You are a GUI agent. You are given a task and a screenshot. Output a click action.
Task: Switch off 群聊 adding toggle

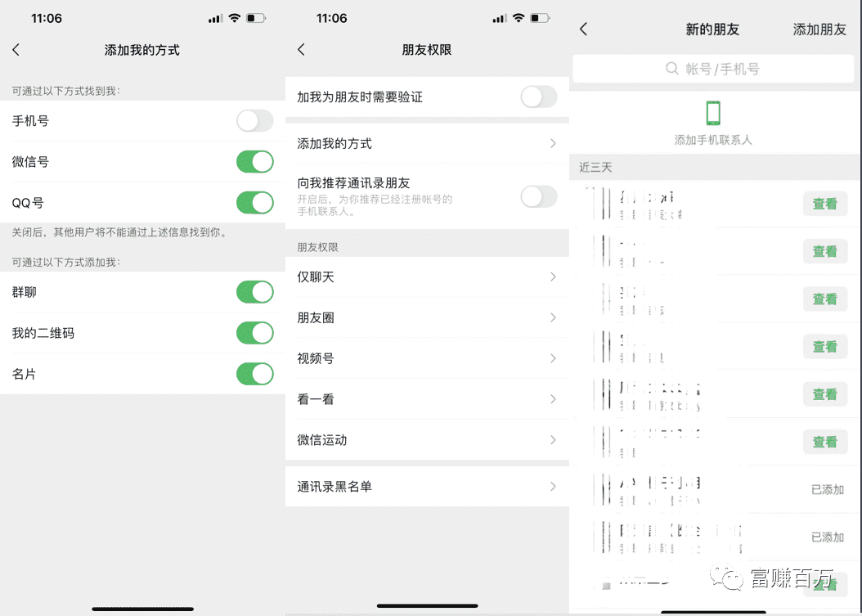point(255,292)
